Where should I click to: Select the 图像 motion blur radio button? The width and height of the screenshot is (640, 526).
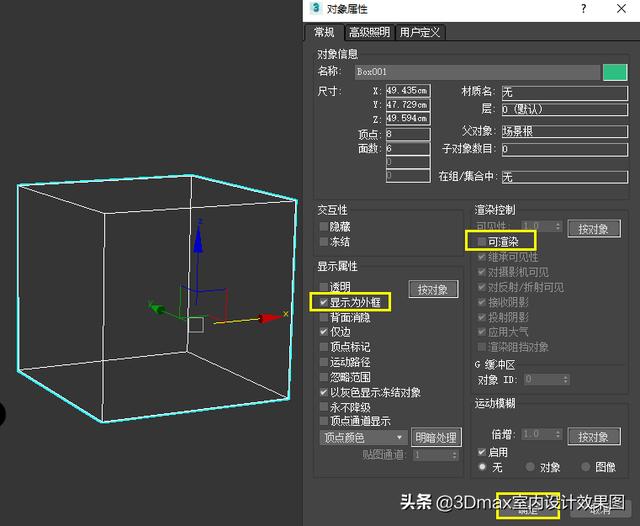pos(585,467)
